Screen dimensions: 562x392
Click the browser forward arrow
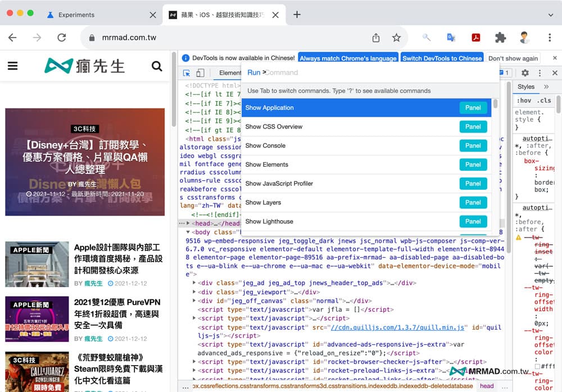(x=37, y=38)
